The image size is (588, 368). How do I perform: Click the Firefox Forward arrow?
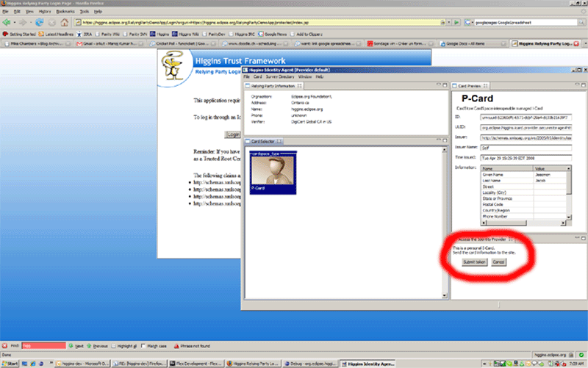(23, 23)
